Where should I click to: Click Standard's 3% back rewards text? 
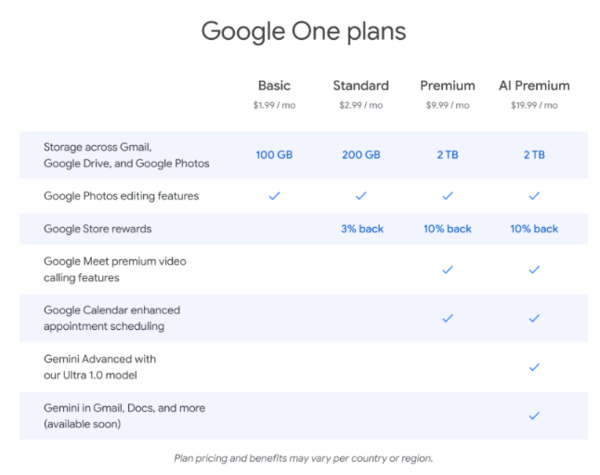click(x=361, y=229)
